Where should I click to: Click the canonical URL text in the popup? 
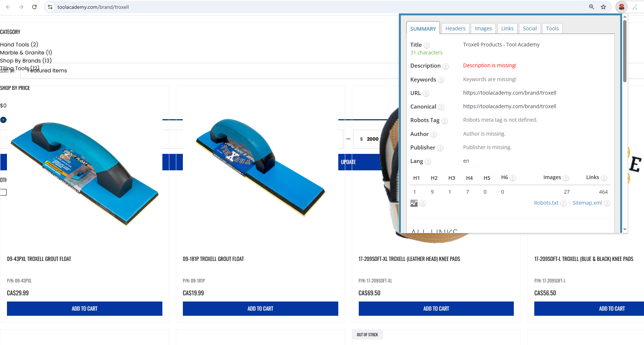coord(509,106)
